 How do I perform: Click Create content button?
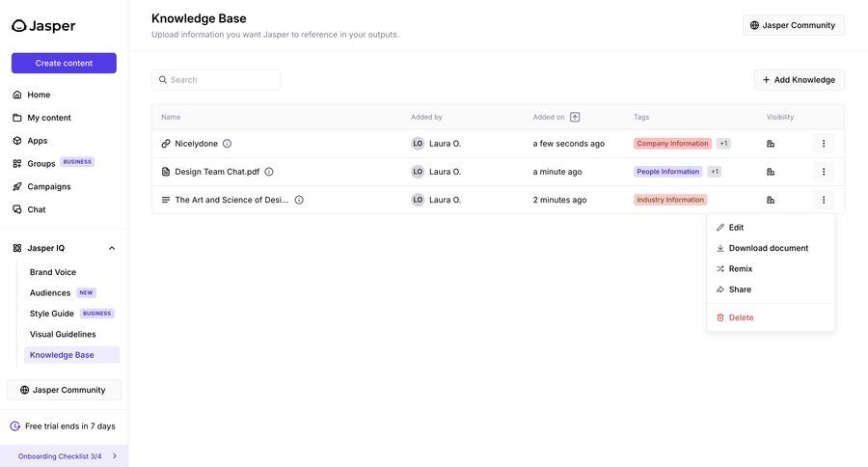tap(64, 63)
